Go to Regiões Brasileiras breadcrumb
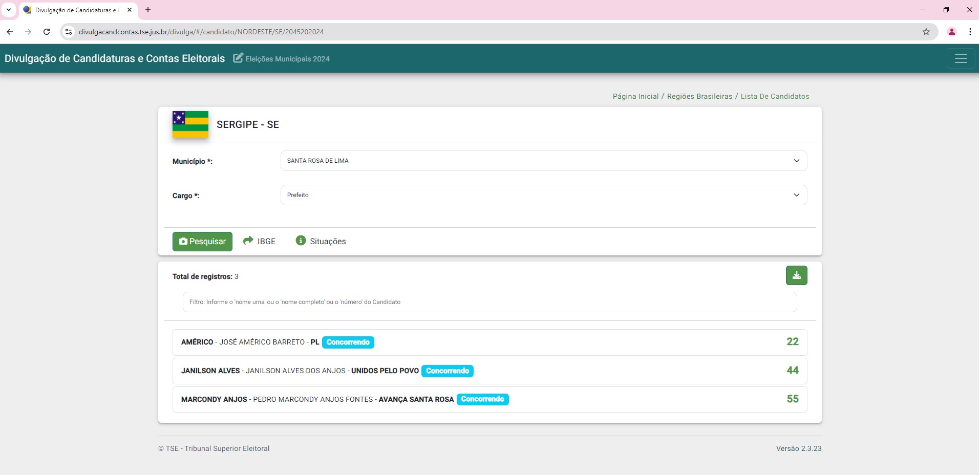The image size is (980, 475). pos(699,96)
